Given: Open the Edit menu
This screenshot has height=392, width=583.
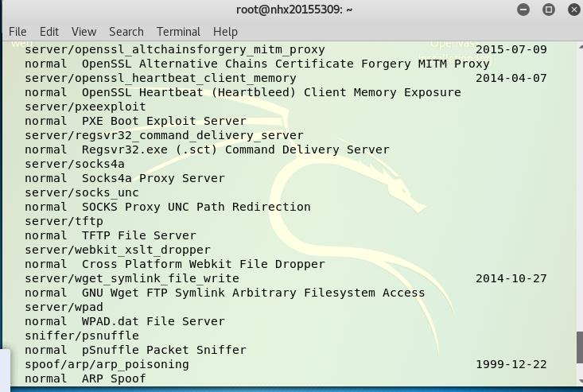Looking at the screenshot, I should point(49,32).
